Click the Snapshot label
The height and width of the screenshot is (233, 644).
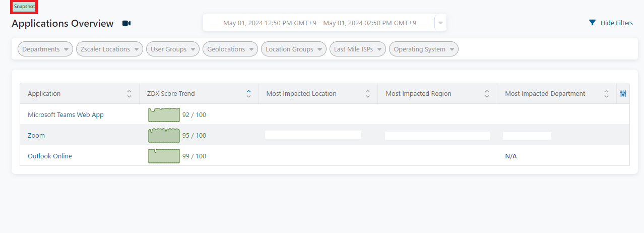(24, 7)
